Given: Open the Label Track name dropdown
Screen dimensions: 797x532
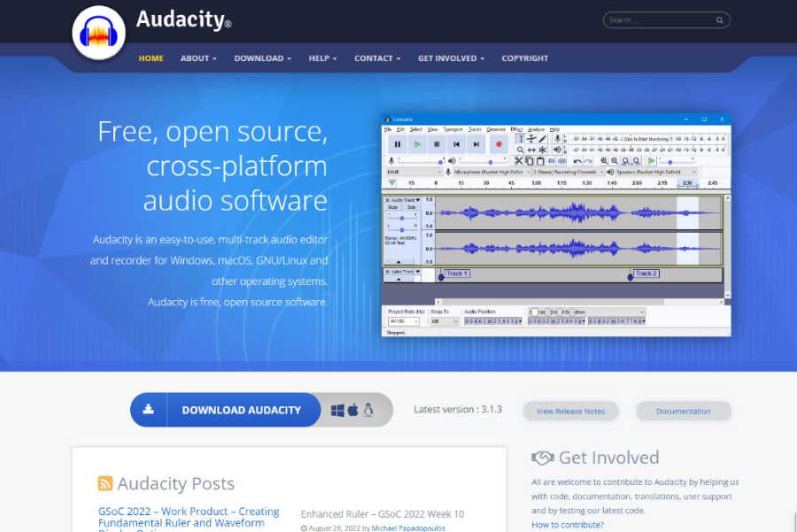Looking at the screenshot, I should coord(406,272).
